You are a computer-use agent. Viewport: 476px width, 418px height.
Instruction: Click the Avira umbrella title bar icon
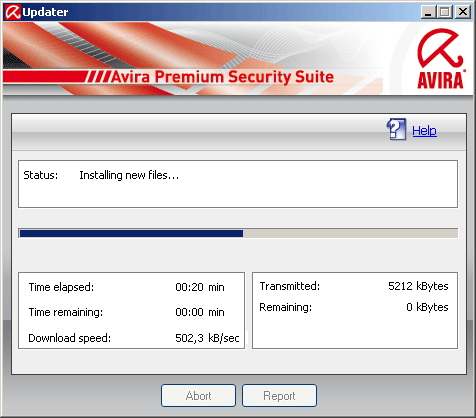[13, 12]
